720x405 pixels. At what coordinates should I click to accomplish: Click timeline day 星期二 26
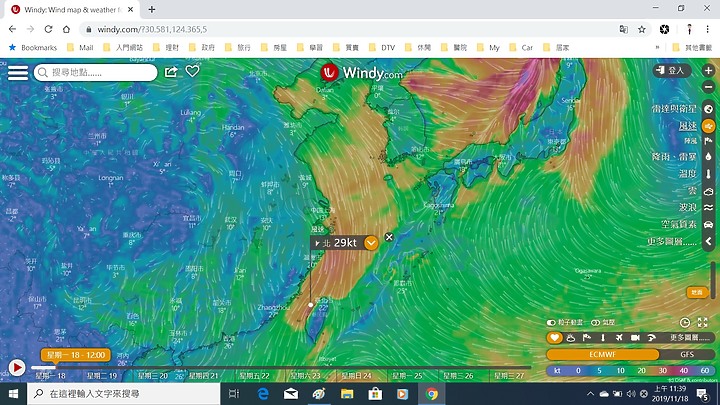click(458, 376)
